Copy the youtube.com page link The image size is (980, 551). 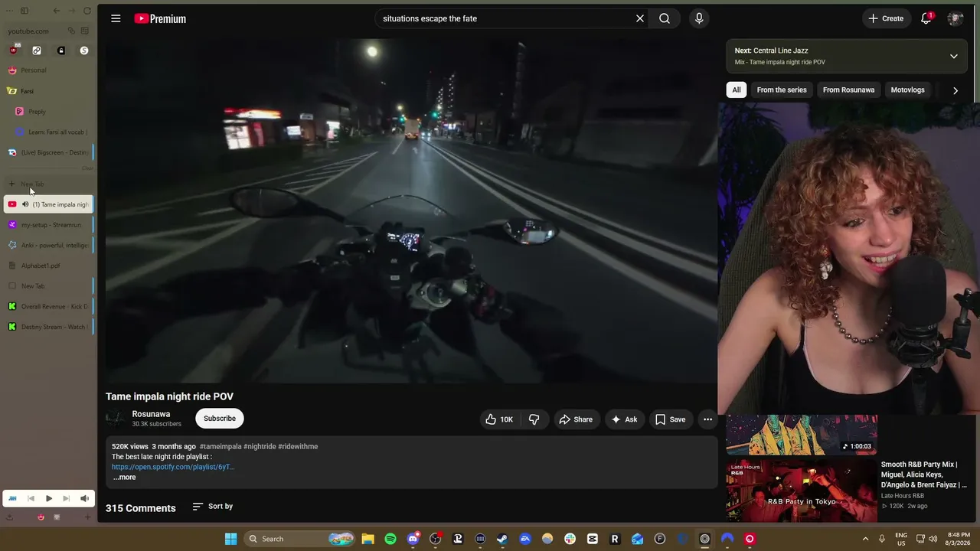click(71, 31)
